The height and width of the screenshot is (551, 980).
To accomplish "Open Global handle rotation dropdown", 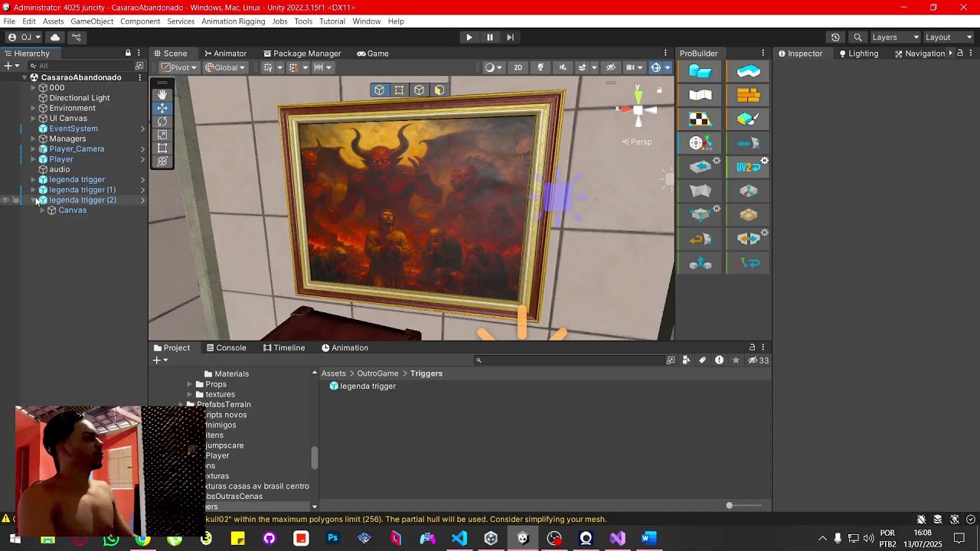I will pos(225,67).
